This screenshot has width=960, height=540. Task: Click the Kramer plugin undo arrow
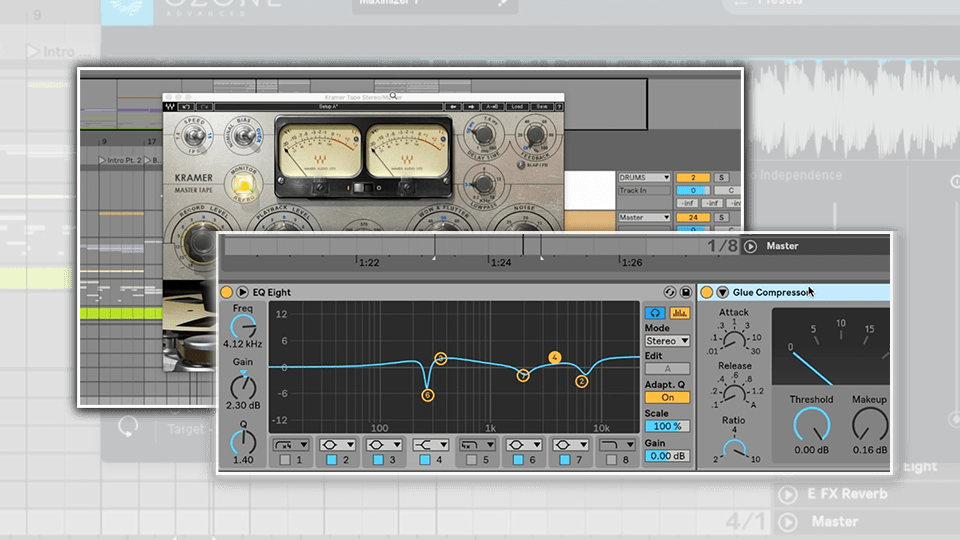186,107
